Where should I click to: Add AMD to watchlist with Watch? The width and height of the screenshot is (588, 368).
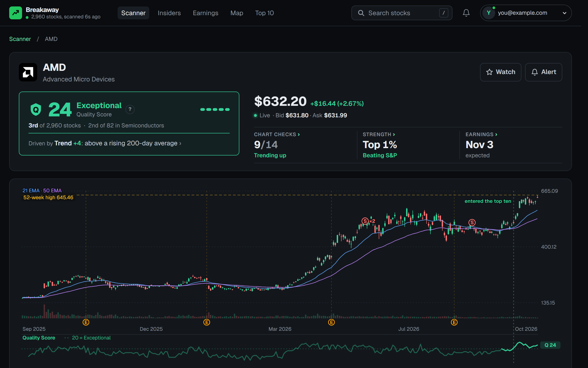[500, 72]
